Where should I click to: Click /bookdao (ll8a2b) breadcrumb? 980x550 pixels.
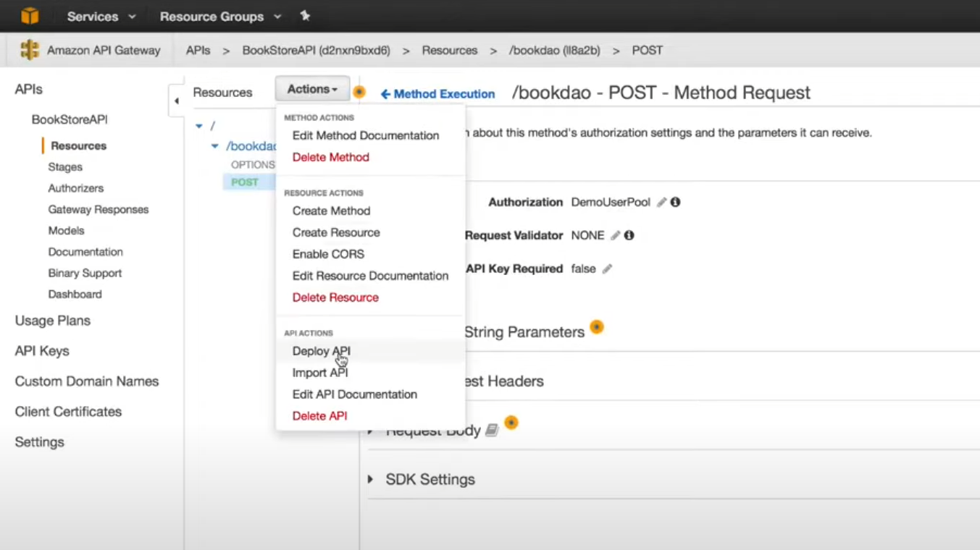click(x=555, y=51)
